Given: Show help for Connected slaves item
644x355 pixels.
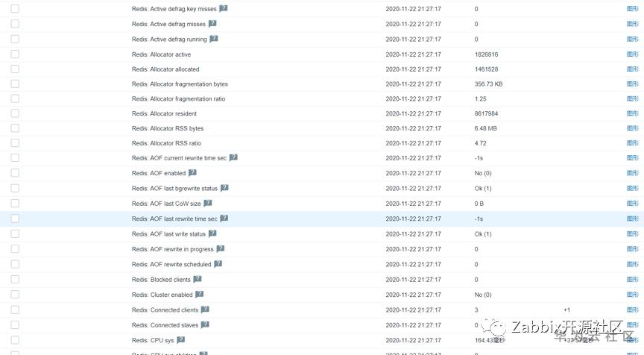Looking at the screenshot, I should coord(205,324).
